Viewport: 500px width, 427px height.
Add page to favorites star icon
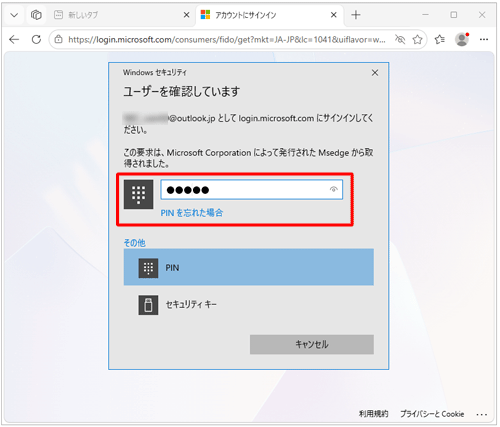point(417,40)
